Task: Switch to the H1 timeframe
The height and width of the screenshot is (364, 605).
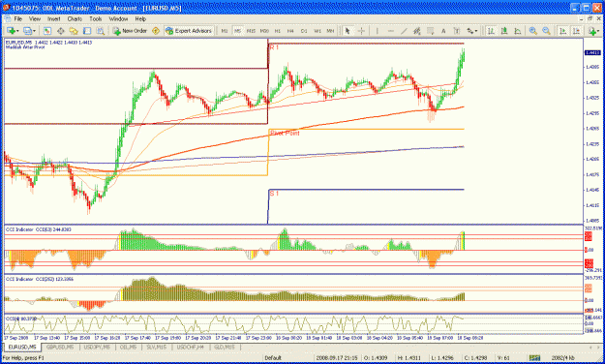Action: [x=278, y=31]
